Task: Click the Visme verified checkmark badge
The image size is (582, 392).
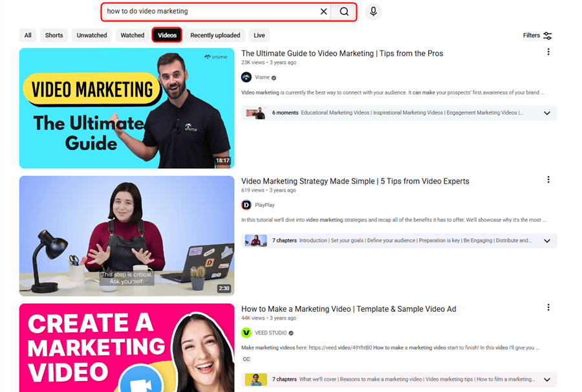Action: (x=274, y=78)
